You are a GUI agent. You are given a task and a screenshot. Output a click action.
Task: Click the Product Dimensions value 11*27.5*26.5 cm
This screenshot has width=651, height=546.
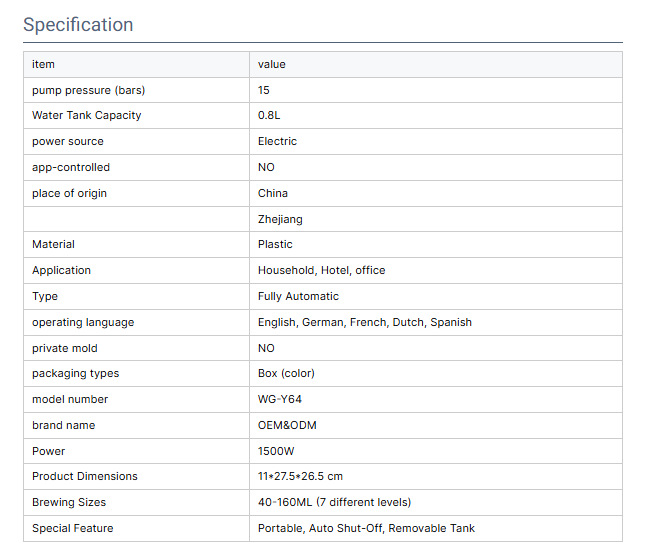click(x=300, y=476)
